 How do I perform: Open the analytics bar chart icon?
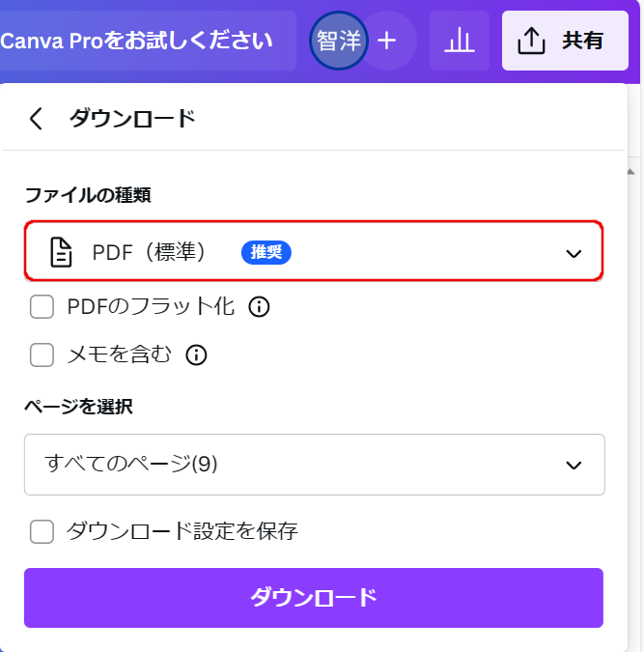(x=459, y=41)
